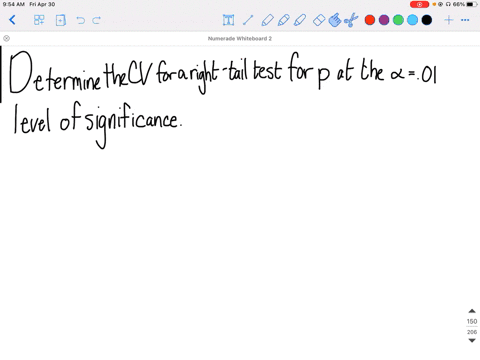
Task: Pick the red ink color
Action: [370, 20]
